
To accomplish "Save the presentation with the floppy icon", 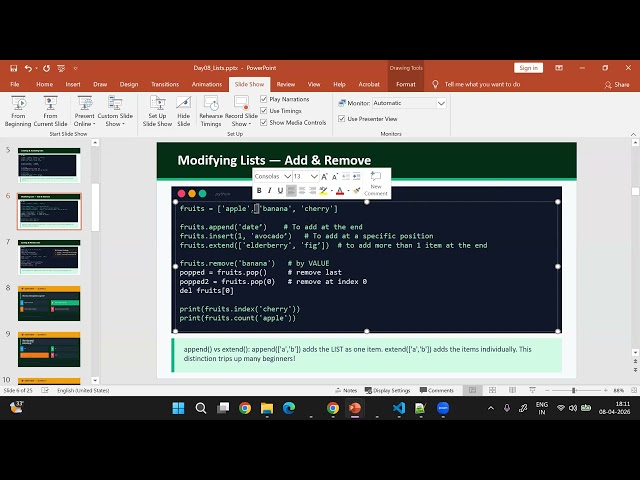I will (x=13, y=68).
